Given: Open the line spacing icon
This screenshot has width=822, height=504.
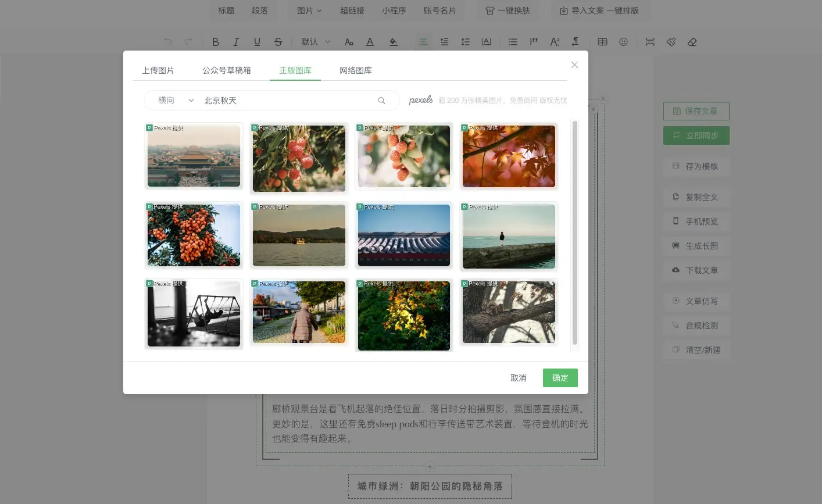Looking at the screenshot, I should [x=465, y=42].
